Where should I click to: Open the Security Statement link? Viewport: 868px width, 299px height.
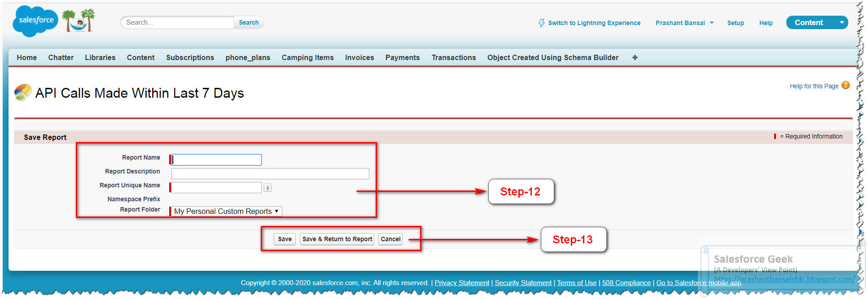click(523, 283)
